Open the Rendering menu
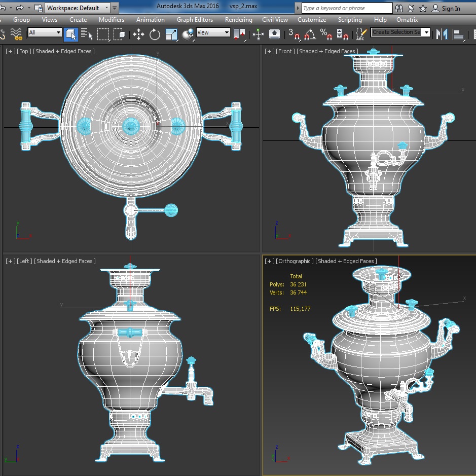Viewport: 476px width, 476px height. click(238, 20)
